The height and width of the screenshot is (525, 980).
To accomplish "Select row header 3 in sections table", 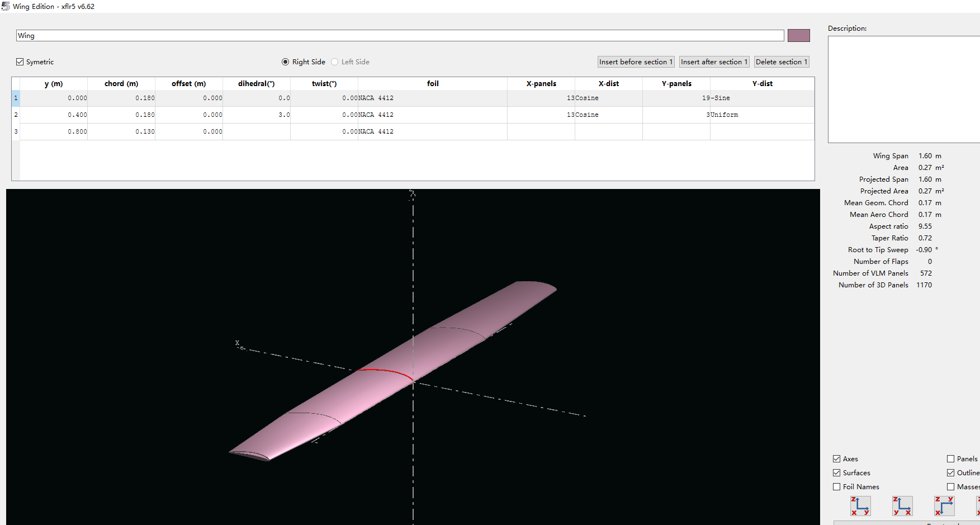I will (x=16, y=131).
